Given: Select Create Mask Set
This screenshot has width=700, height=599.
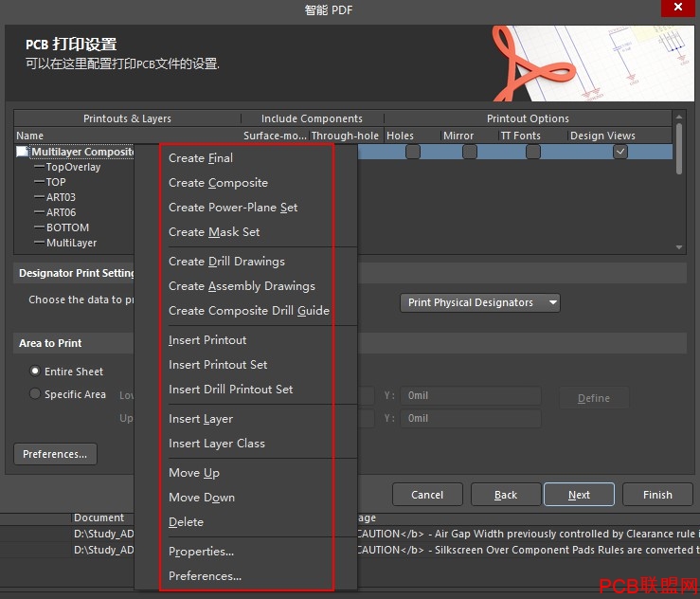Looking at the screenshot, I should click(214, 232).
